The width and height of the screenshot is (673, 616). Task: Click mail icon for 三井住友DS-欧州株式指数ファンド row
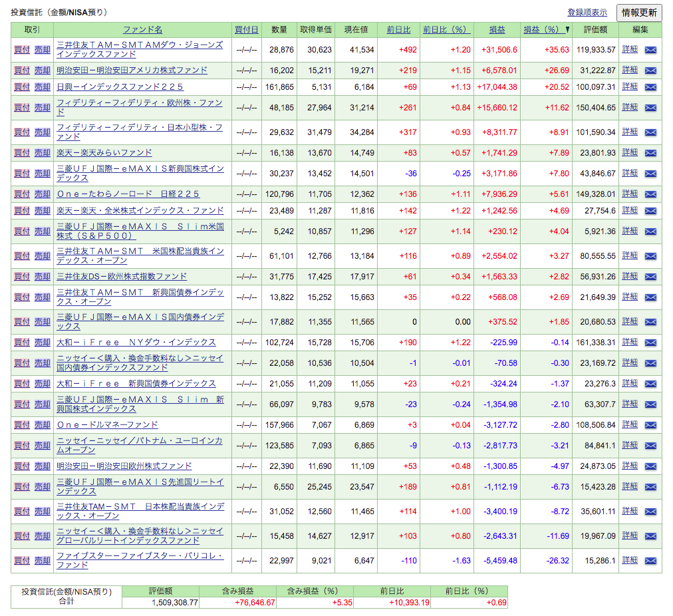[650, 277]
